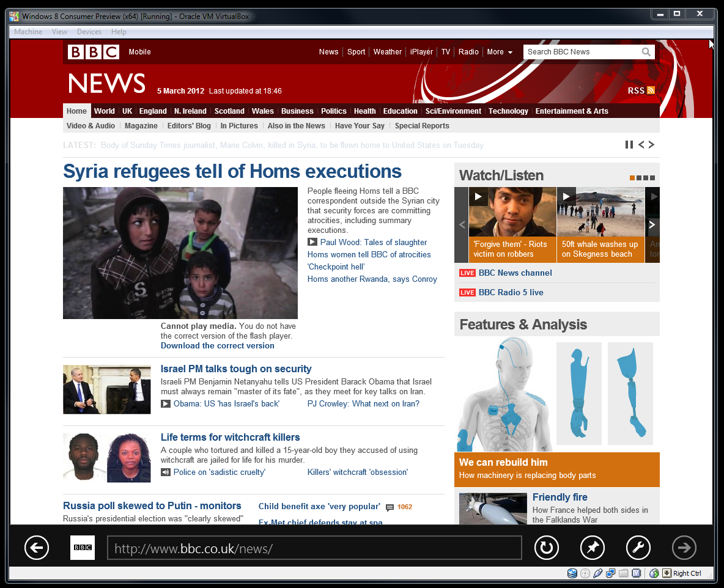Show next ticker headline
Screen dimensions: 724x588
651,144
